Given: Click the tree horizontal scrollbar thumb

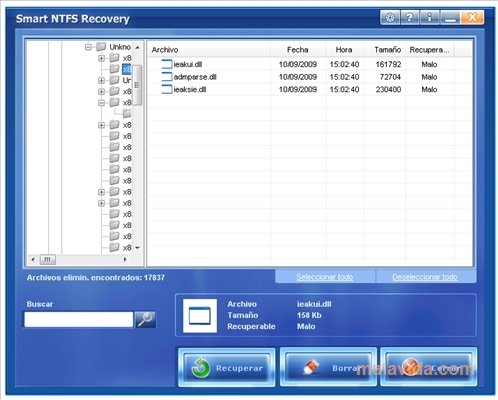Looking at the screenshot, I should 48,259.
